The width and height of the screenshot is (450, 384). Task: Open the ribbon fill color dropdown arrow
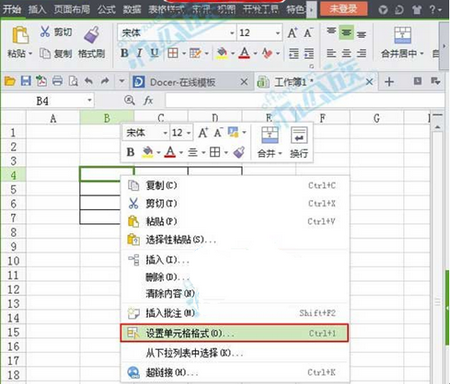(233, 53)
